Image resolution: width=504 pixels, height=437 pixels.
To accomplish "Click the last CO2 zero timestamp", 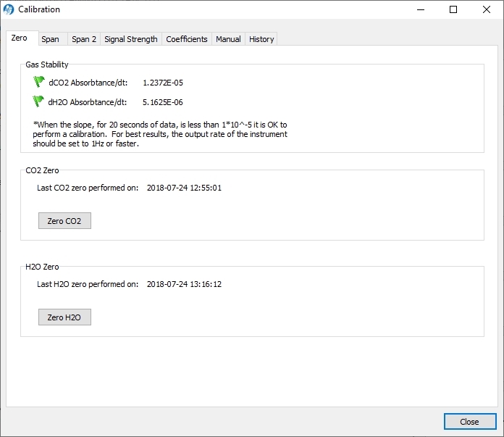I will tap(184, 188).
